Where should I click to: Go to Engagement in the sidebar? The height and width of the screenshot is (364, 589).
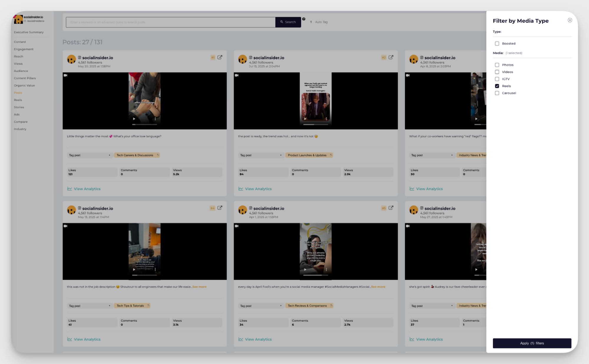pyautogui.click(x=24, y=49)
